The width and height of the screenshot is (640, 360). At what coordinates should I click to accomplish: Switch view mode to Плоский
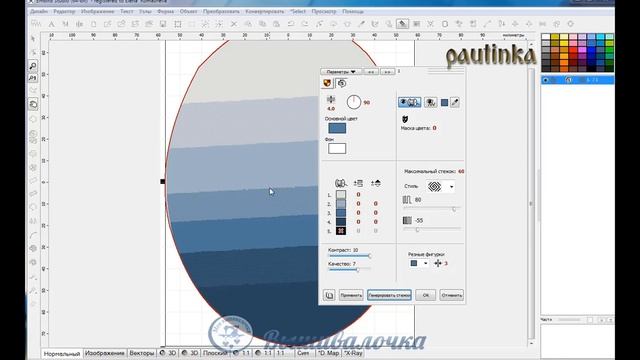pyautogui.click(x=215, y=353)
